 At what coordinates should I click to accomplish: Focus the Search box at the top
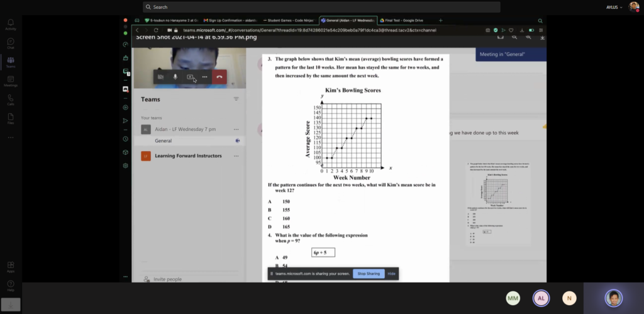321,7
